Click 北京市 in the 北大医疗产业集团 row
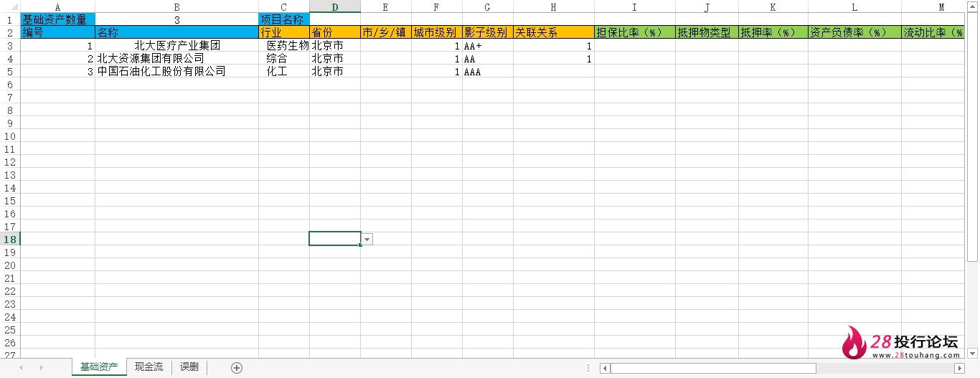Screen dimensions: 980x378 pyautogui.click(x=335, y=45)
